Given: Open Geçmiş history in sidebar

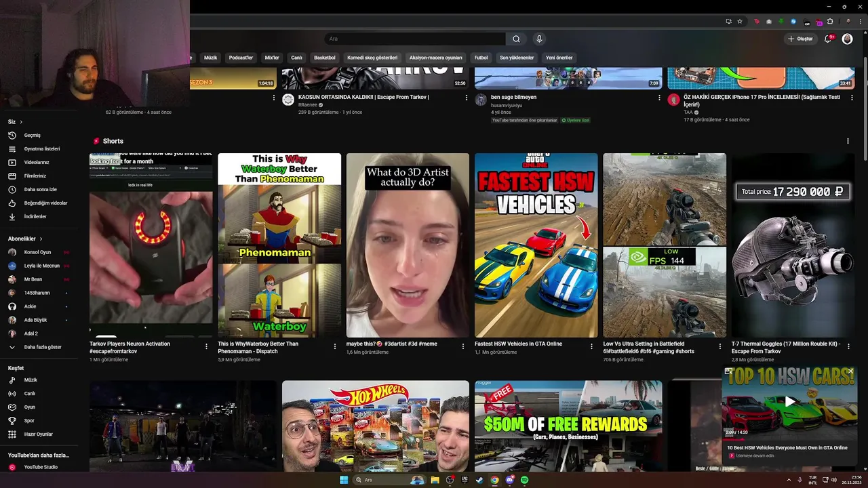Looking at the screenshot, I should [x=41, y=135].
